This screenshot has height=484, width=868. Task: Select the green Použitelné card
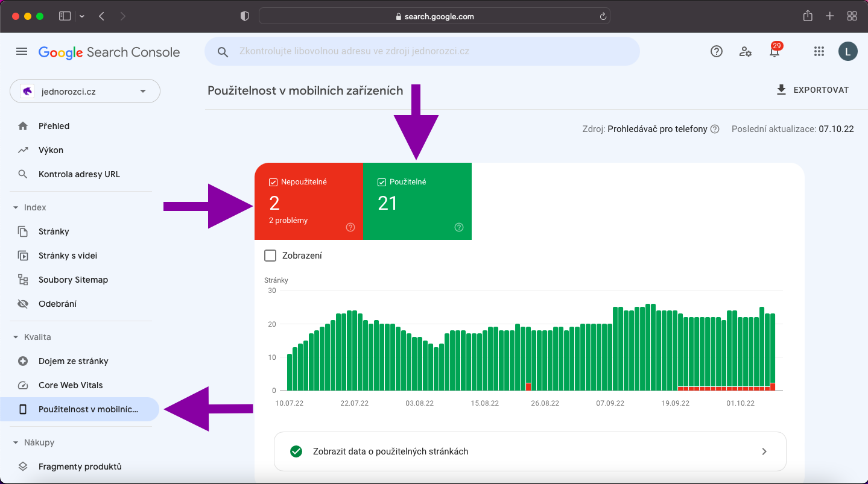(x=417, y=201)
